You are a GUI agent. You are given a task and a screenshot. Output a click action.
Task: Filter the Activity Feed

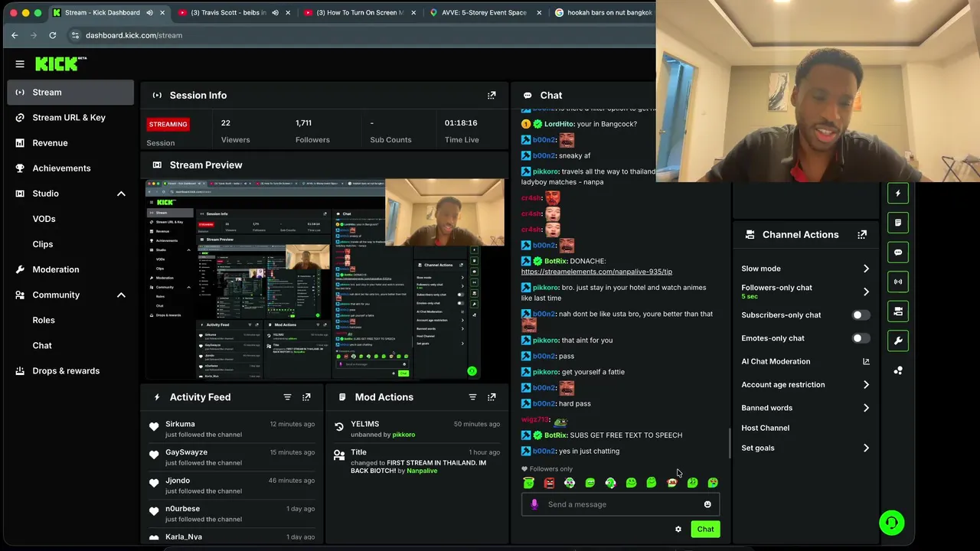(287, 397)
